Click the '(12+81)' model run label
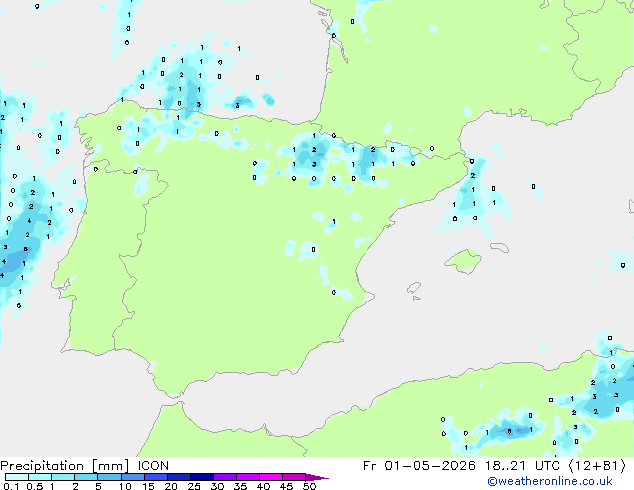The image size is (634, 490). [597, 466]
